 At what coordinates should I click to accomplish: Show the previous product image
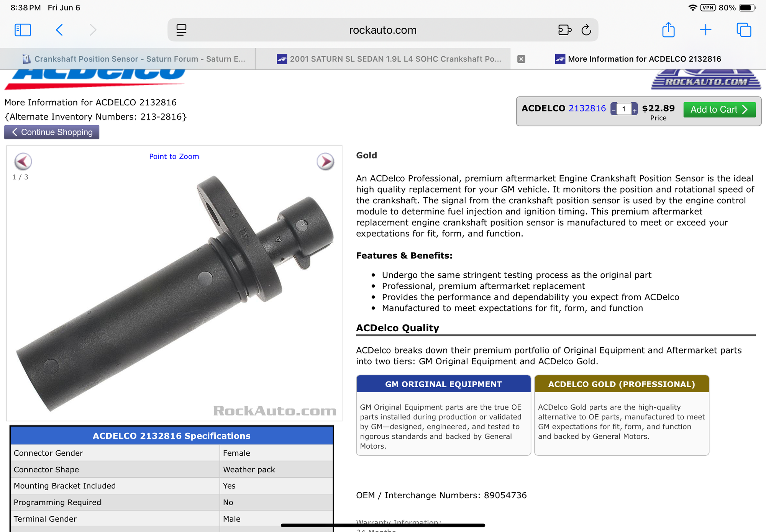23,161
